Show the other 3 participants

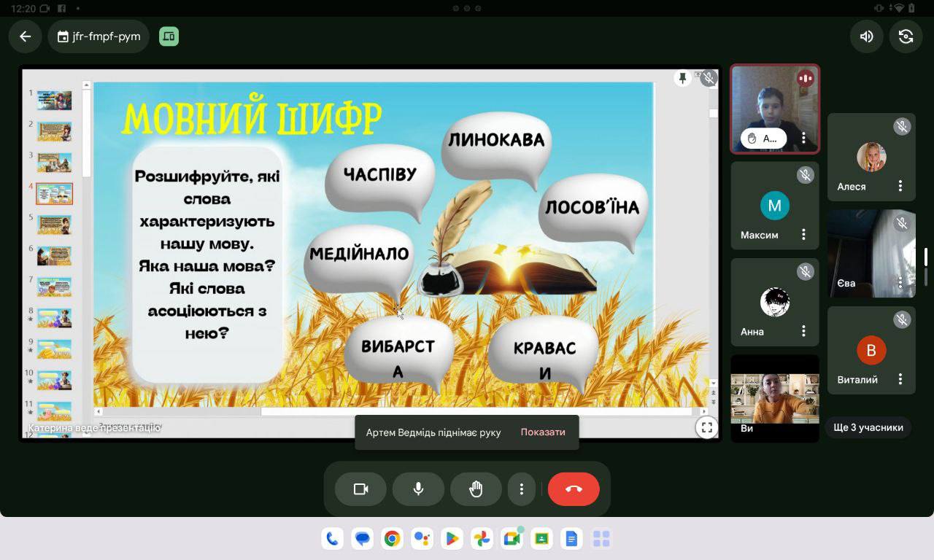[x=868, y=428]
